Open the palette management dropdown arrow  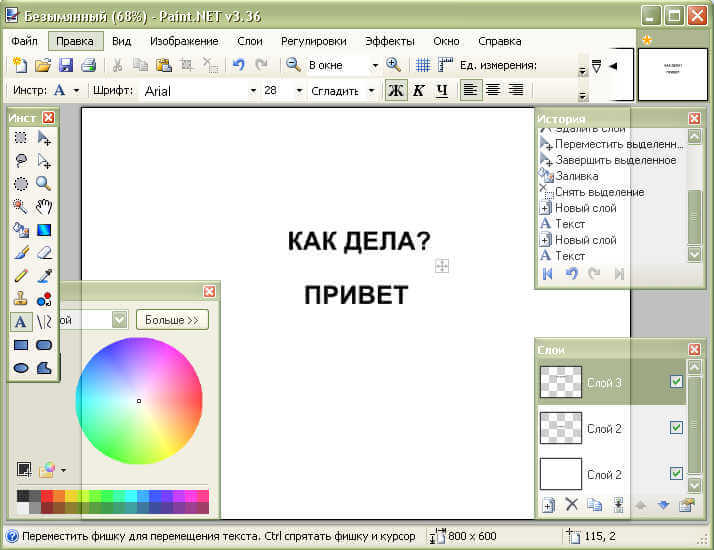click(63, 470)
